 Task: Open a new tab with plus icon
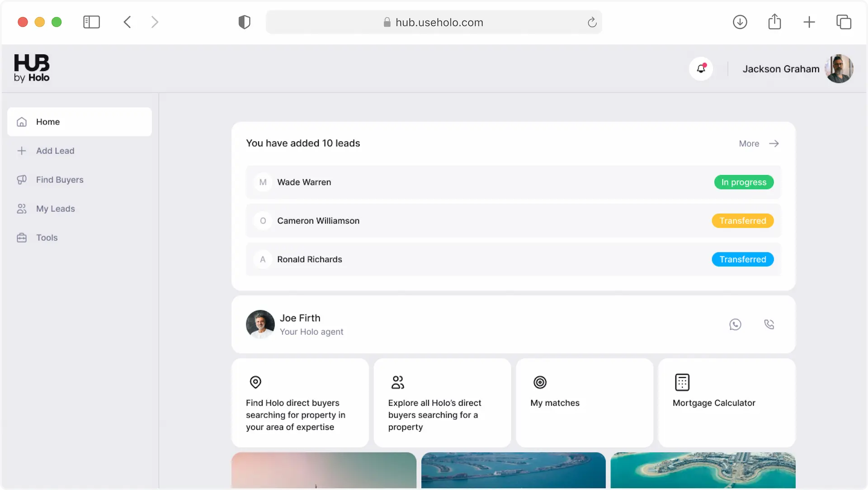coord(809,22)
